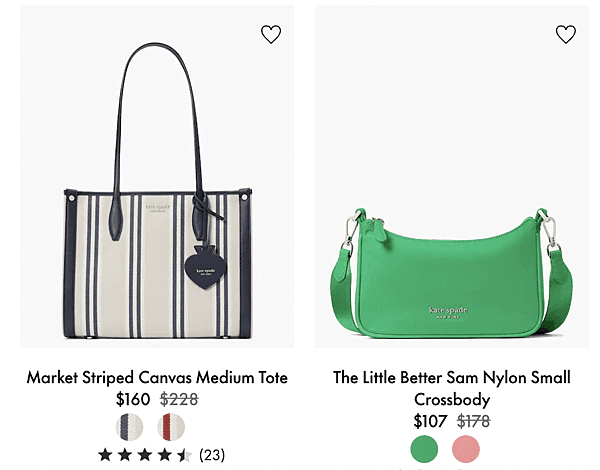Click the $160 sale price

[x=133, y=399]
